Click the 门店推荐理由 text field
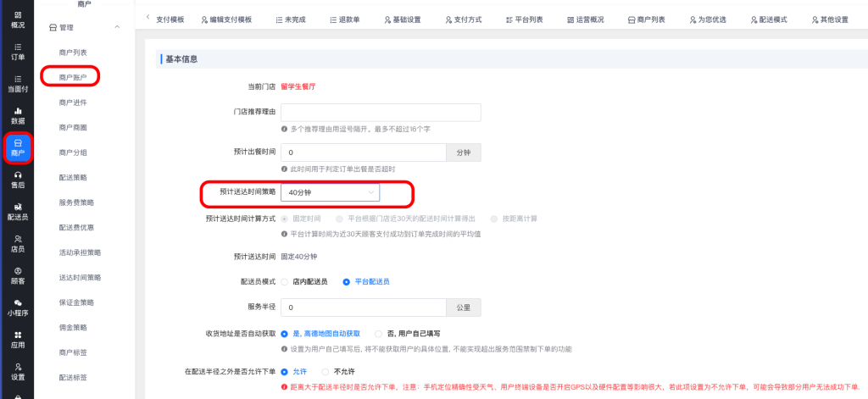Viewport: 868px width, 399px height. pos(381,112)
